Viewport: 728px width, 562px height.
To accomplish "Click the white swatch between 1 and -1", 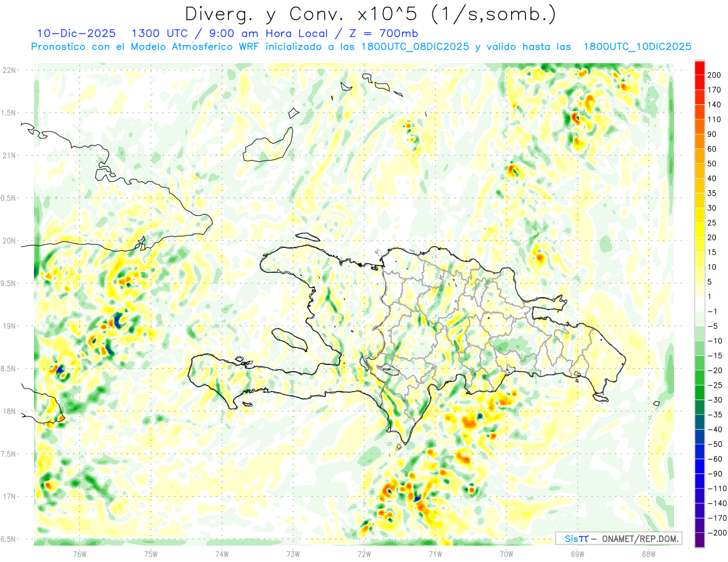I will point(699,304).
